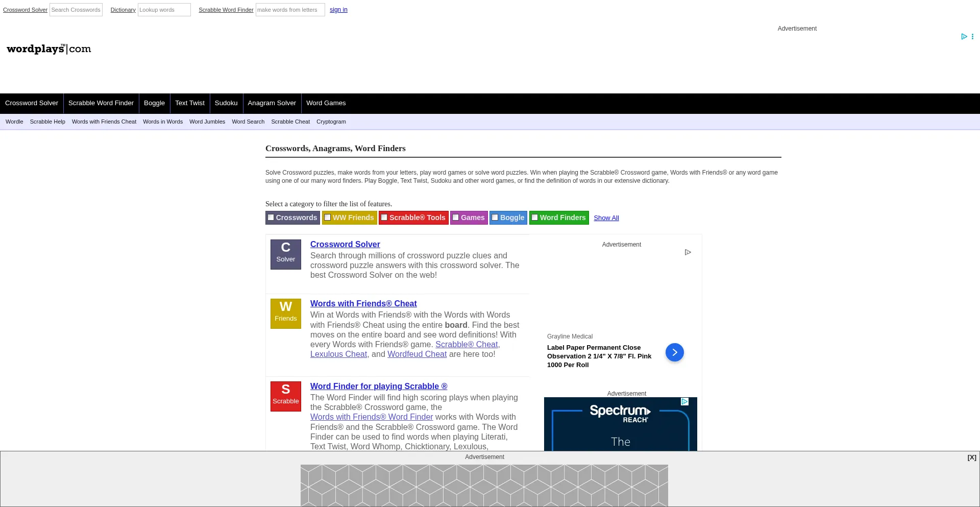980x507 pixels.
Task: Open Scrabble Help in the sub-navigation
Action: coord(47,122)
